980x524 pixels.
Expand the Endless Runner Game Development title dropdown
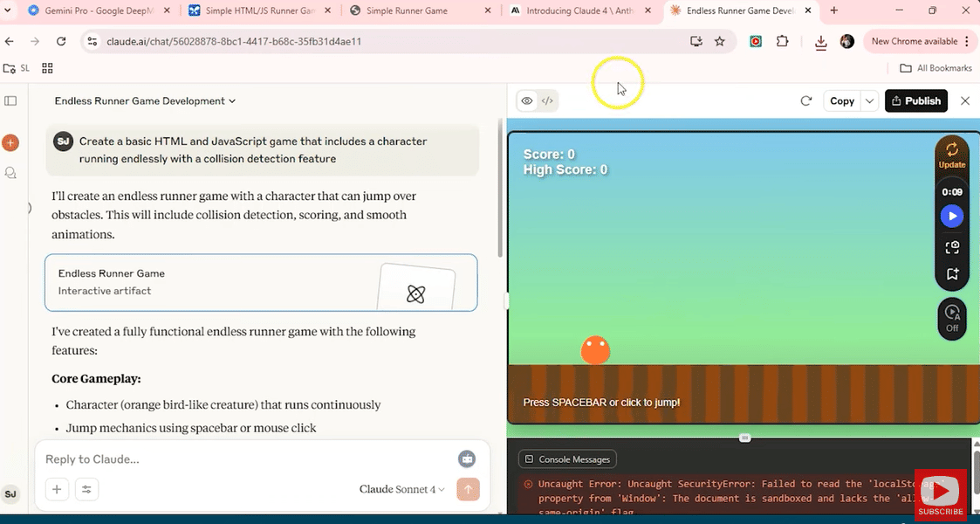[145, 101]
